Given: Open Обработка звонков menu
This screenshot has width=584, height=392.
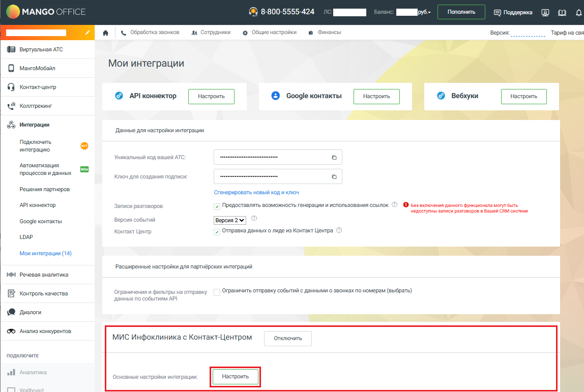Looking at the screenshot, I should tap(150, 33).
